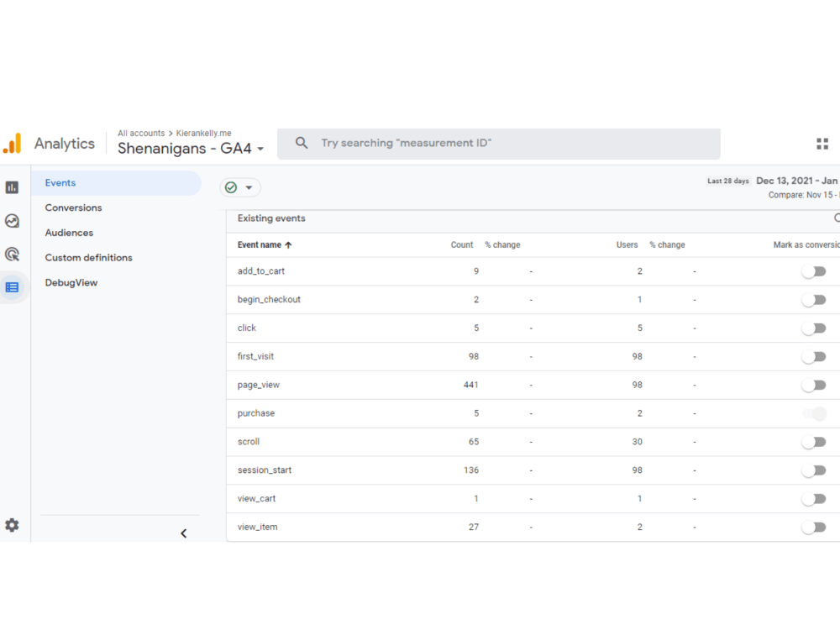Viewport: 840px width, 630px height.
Task: Select the Configure list icon
Action: coord(12,287)
